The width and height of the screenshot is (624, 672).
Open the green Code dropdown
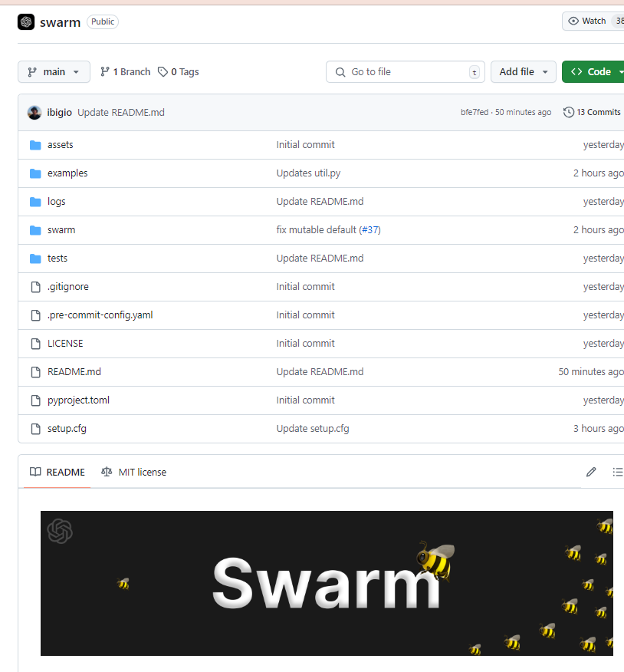point(593,71)
